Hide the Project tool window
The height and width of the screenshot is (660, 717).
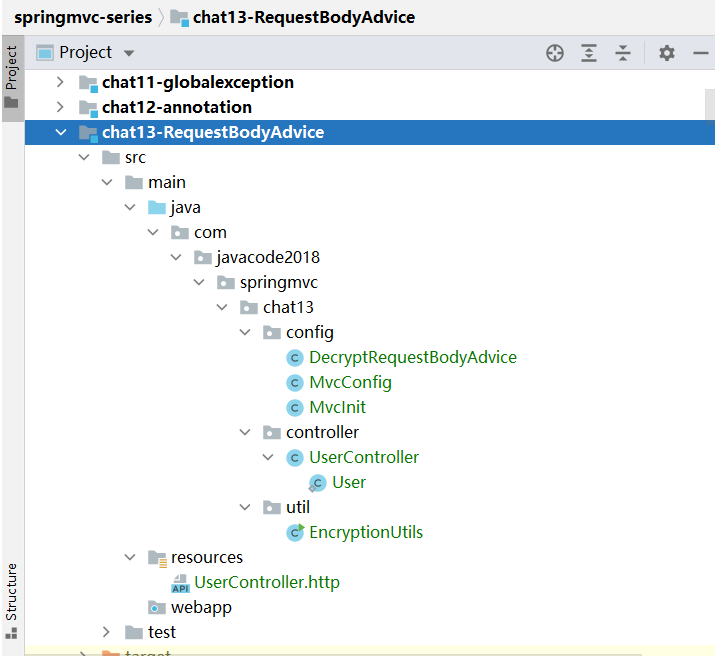click(701, 53)
